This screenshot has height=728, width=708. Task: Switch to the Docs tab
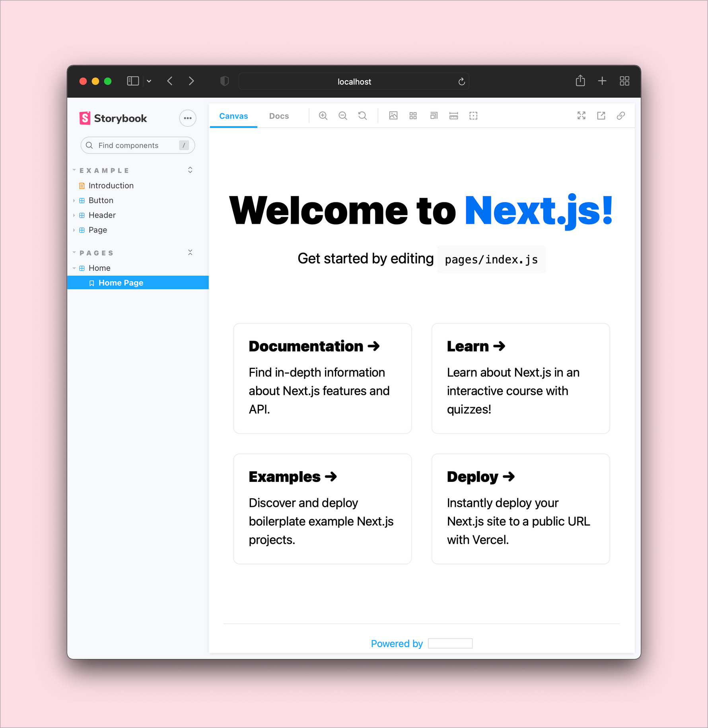tap(279, 116)
